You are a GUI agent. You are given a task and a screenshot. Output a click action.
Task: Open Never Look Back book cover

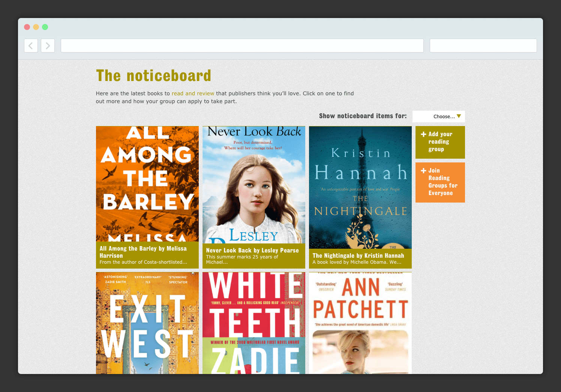pos(254,185)
